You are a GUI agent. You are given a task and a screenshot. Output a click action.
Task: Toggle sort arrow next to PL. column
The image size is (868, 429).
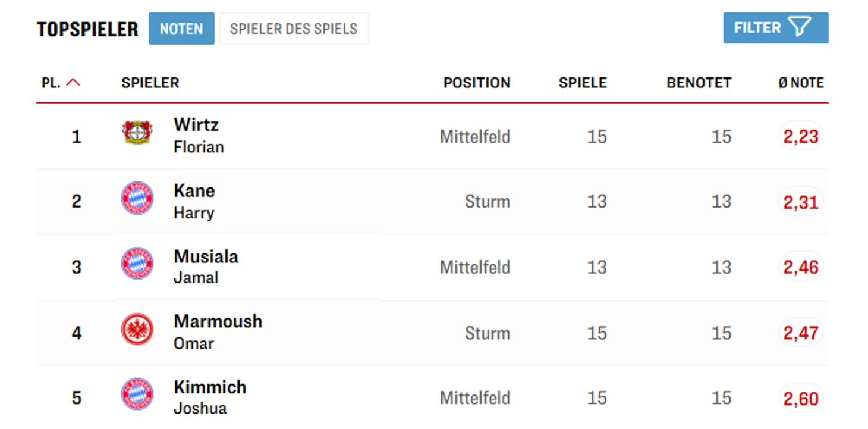pyautogui.click(x=73, y=83)
